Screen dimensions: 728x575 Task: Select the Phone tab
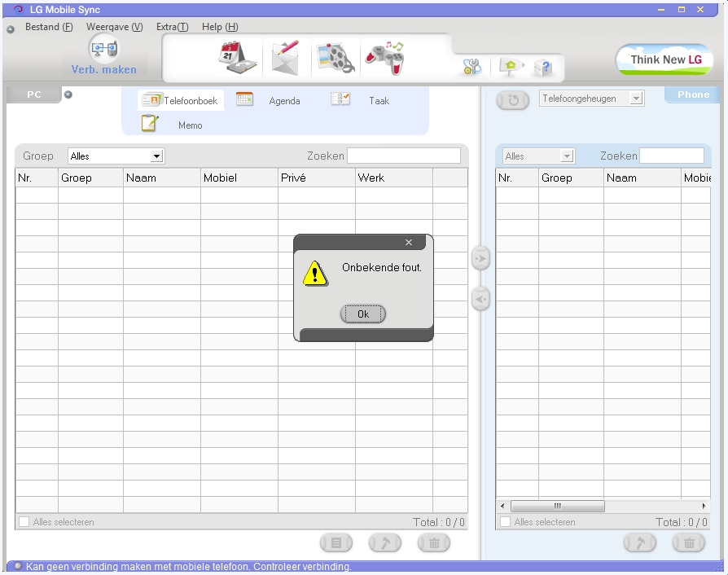point(692,94)
